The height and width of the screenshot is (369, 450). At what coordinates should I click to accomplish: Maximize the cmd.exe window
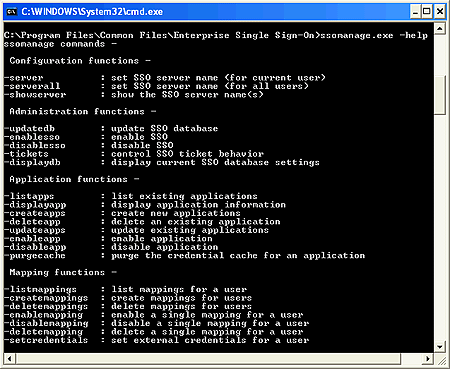point(427,12)
